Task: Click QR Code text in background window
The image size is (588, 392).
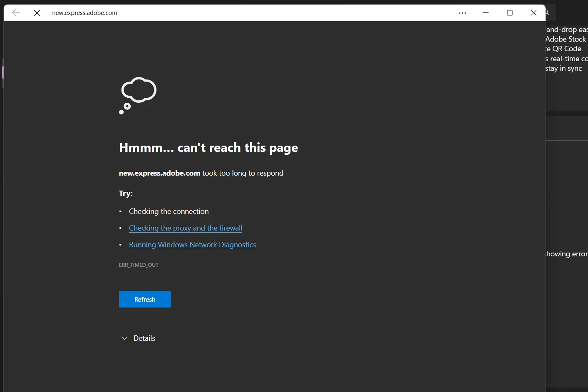Action: (x=567, y=49)
